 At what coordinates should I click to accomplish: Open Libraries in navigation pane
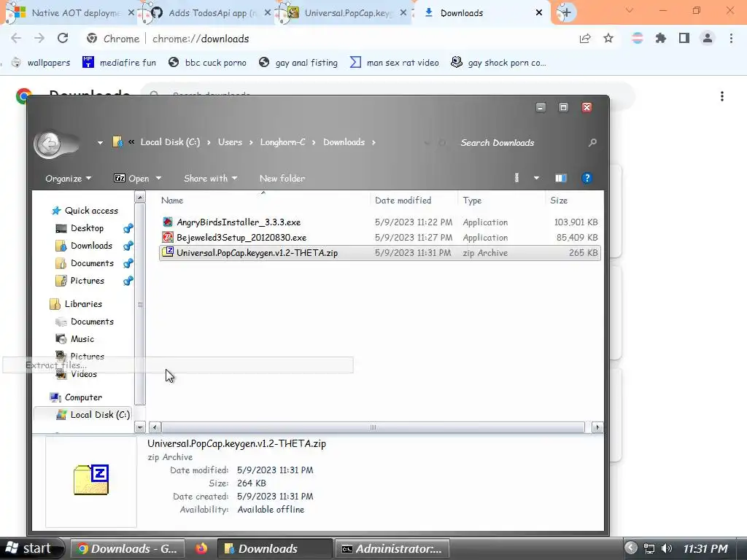click(x=83, y=304)
